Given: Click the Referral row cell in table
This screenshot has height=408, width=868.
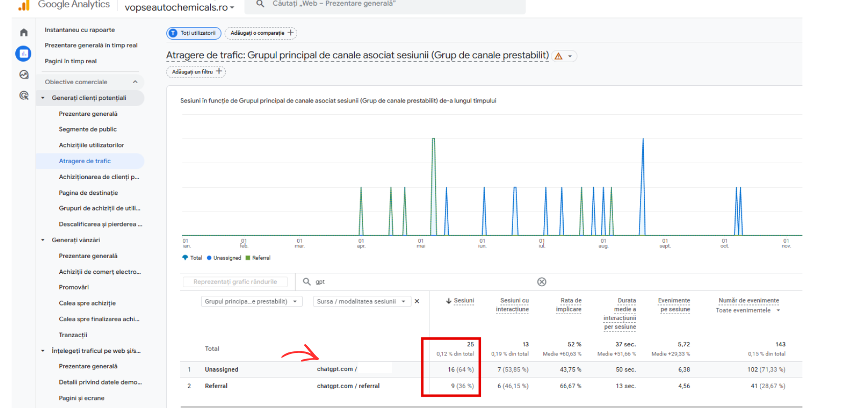Looking at the screenshot, I should pyautogui.click(x=216, y=386).
